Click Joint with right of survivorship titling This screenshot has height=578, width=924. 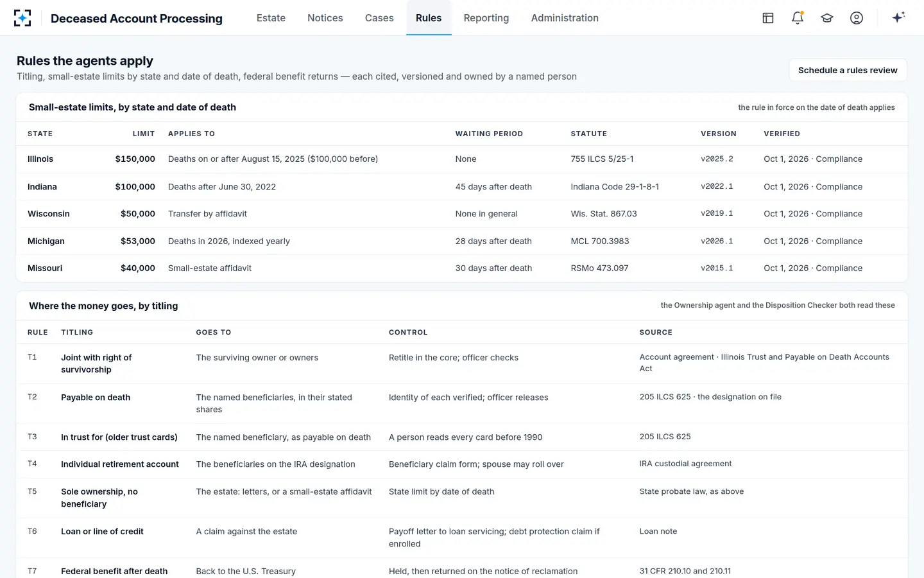(x=96, y=363)
